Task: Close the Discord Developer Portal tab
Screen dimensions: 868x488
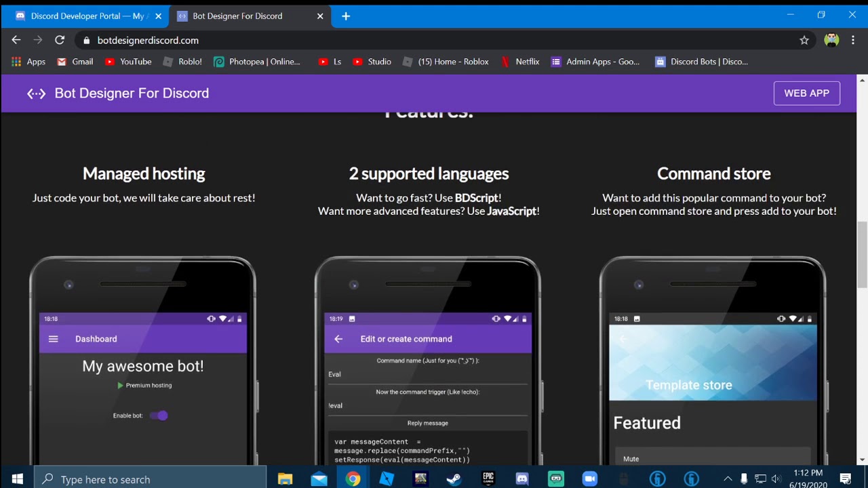Action: (x=158, y=16)
